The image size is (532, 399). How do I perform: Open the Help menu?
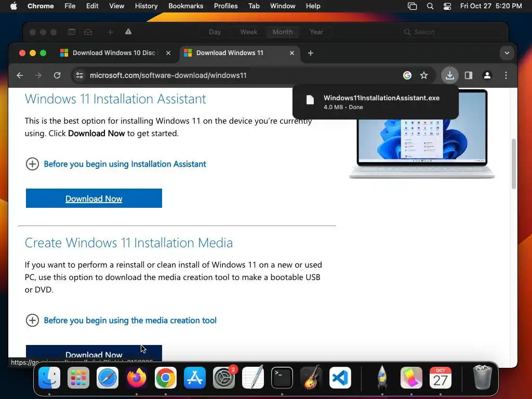point(313,6)
